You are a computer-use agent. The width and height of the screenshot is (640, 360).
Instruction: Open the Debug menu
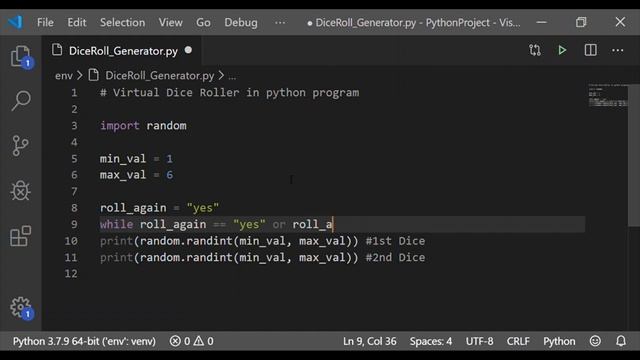pyautogui.click(x=241, y=22)
